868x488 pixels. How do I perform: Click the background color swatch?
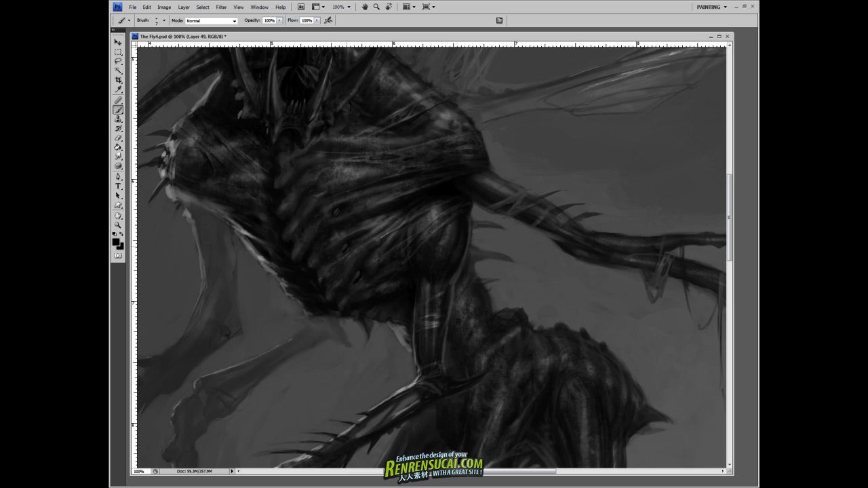point(121,246)
